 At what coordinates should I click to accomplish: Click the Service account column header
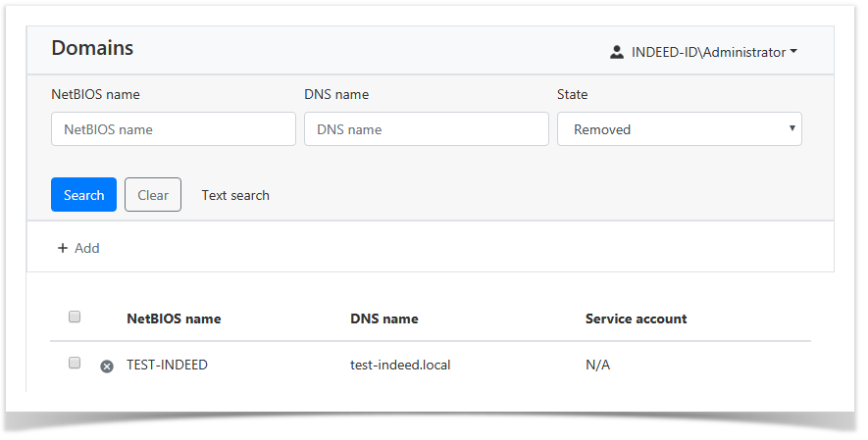click(x=636, y=318)
